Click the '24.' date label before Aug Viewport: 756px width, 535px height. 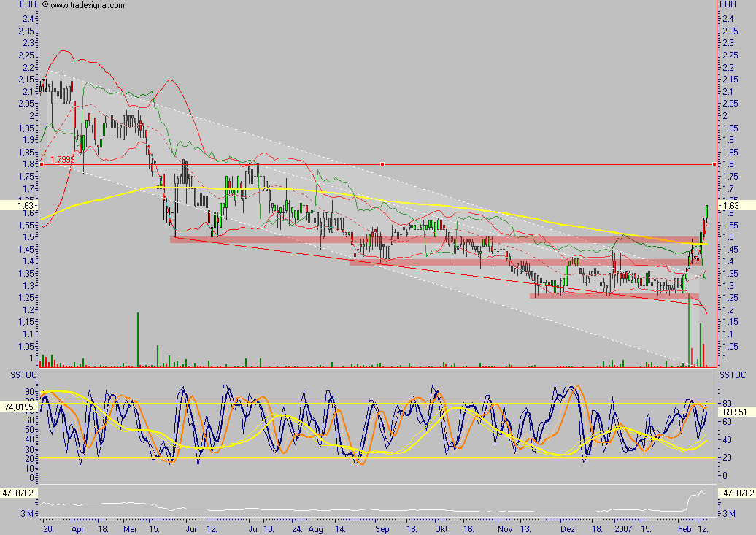[298, 528]
